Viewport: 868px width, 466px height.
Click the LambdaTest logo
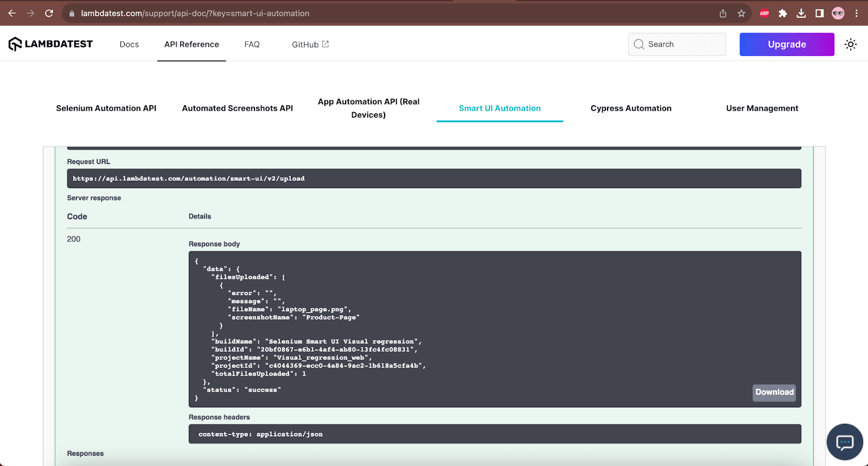50,44
